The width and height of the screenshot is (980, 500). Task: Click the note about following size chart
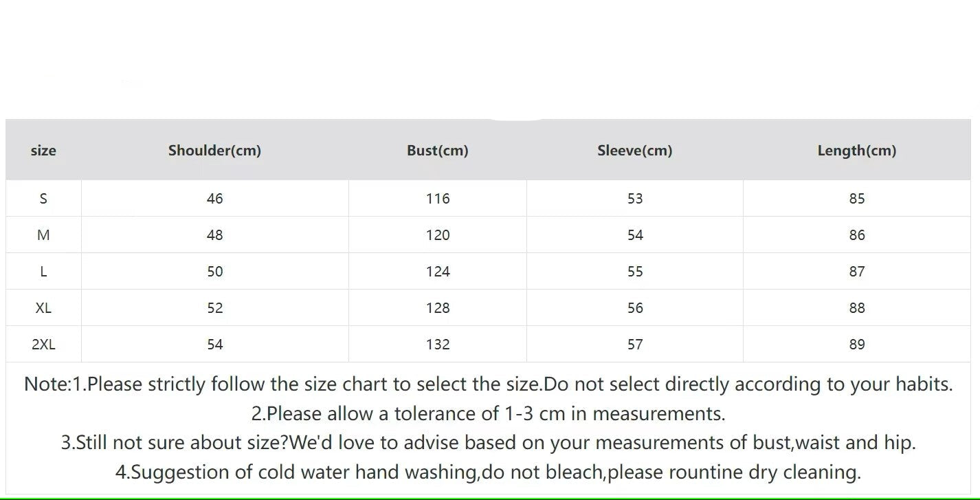(488, 384)
